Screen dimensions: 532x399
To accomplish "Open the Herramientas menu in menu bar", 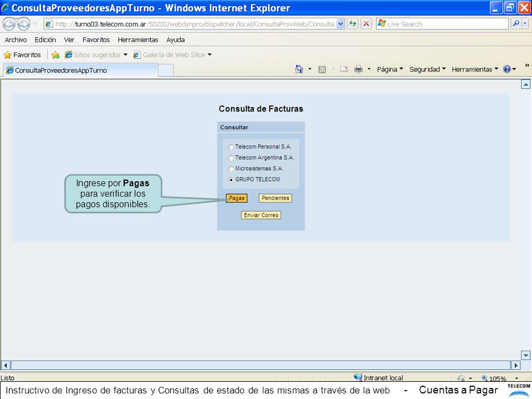I will 138,40.
